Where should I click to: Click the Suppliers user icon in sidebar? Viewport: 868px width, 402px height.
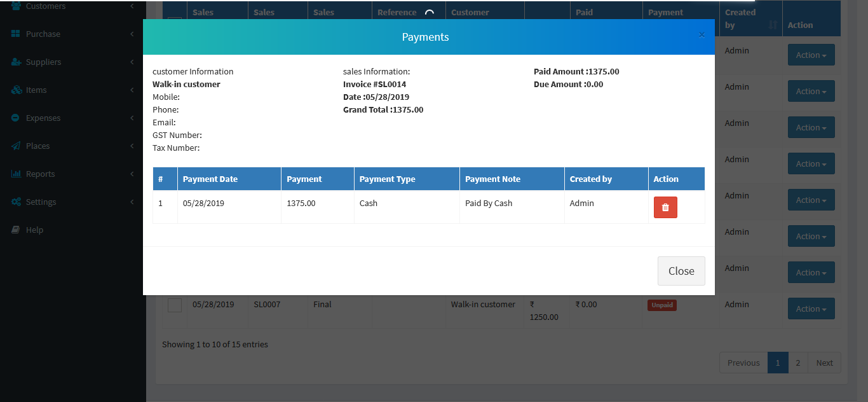pyautogui.click(x=16, y=62)
